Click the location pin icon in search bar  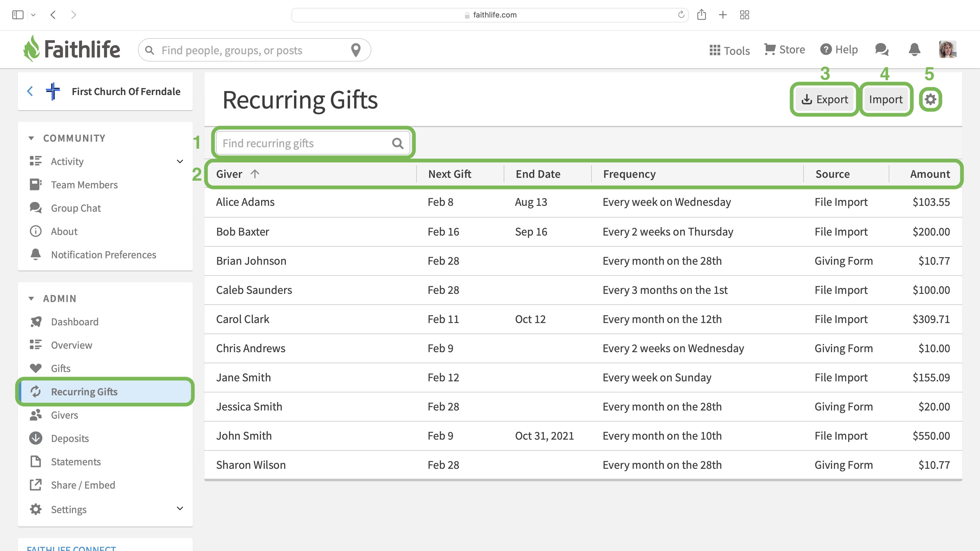click(356, 50)
